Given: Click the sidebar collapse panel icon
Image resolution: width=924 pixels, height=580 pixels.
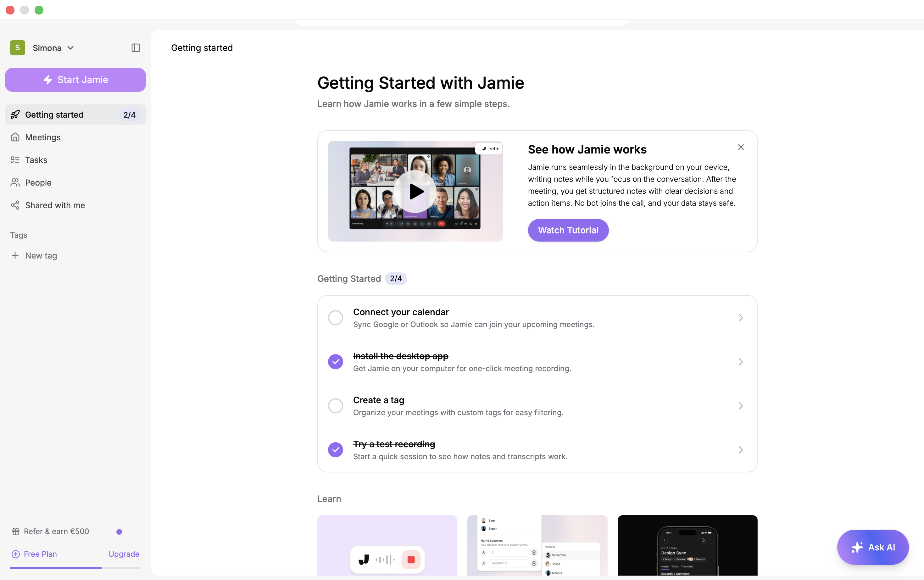Looking at the screenshot, I should [136, 48].
